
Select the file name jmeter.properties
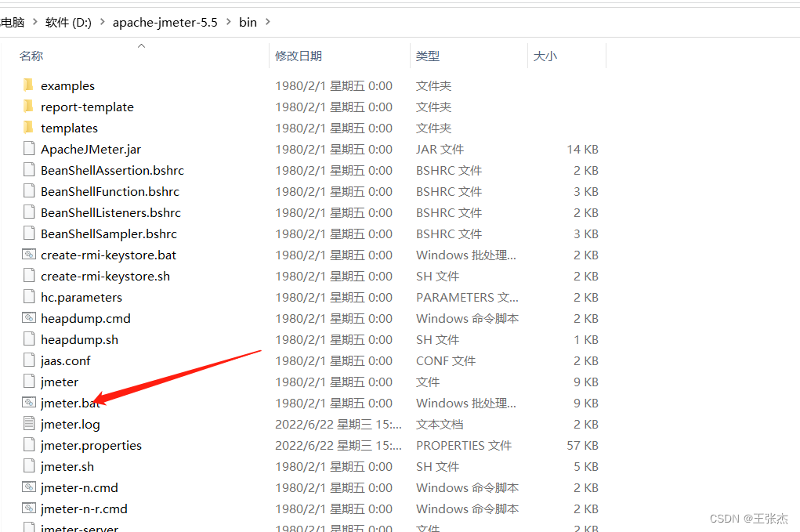(92, 445)
